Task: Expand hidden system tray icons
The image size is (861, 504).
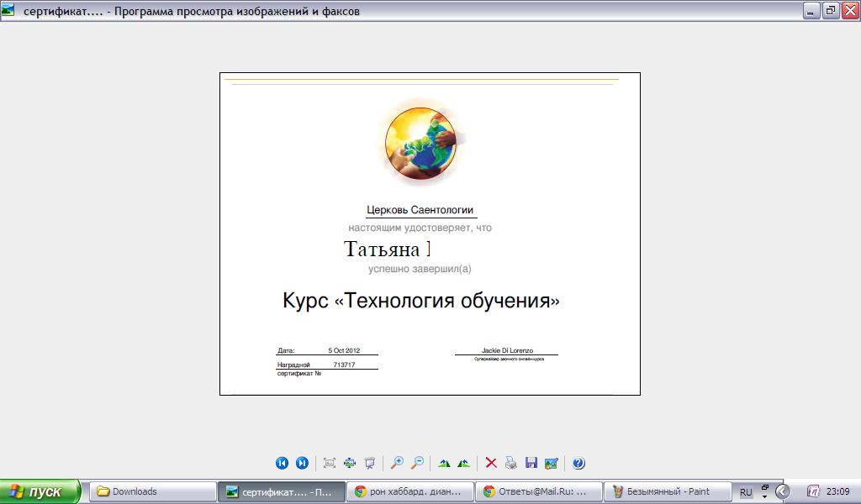Action: click(782, 491)
